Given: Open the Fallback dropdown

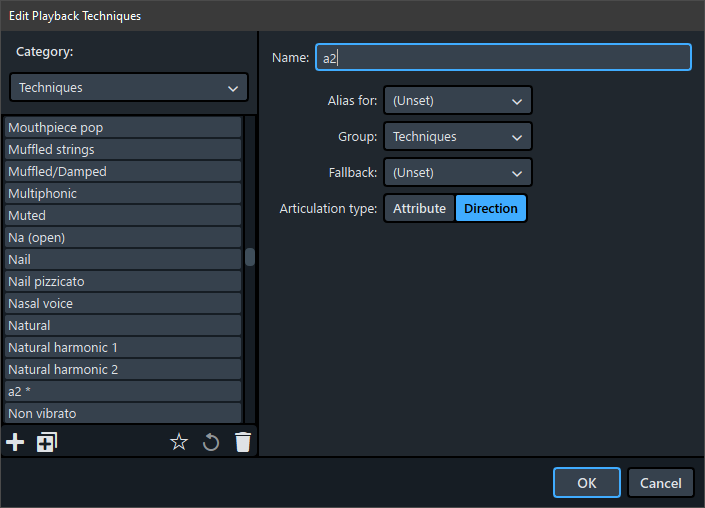Looking at the screenshot, I should click(x=458, y=173).
